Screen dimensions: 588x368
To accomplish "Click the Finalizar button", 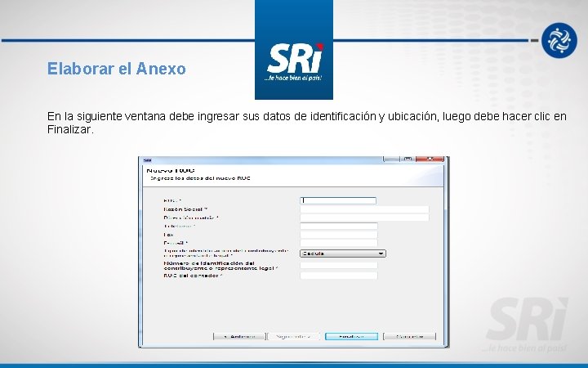I will [x=351, y=336].
